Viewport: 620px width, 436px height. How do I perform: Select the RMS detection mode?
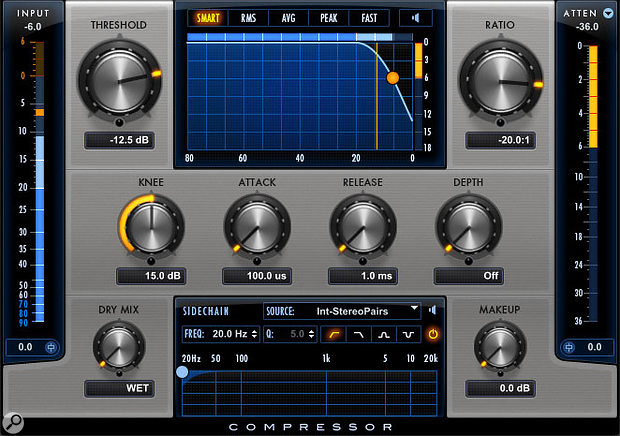pyautogui.click(x=248, y=18)
